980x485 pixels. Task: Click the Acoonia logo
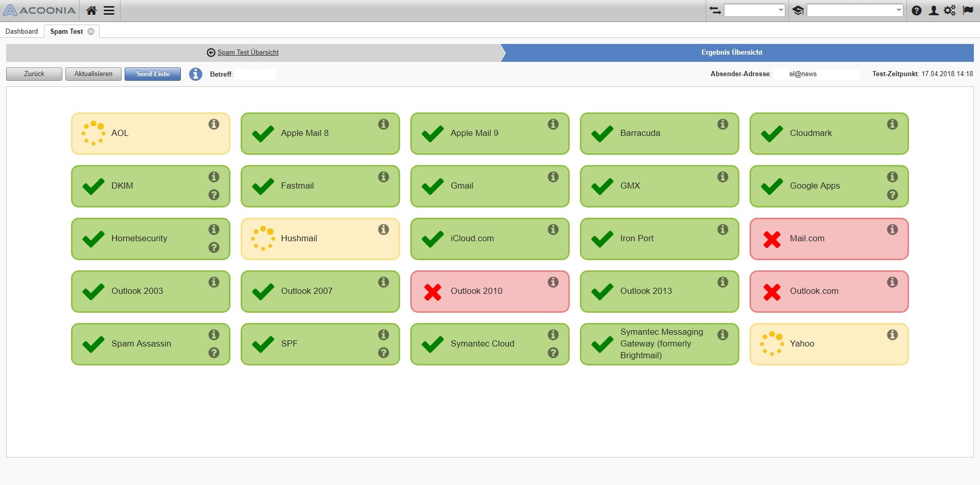[x=39, y=10]
